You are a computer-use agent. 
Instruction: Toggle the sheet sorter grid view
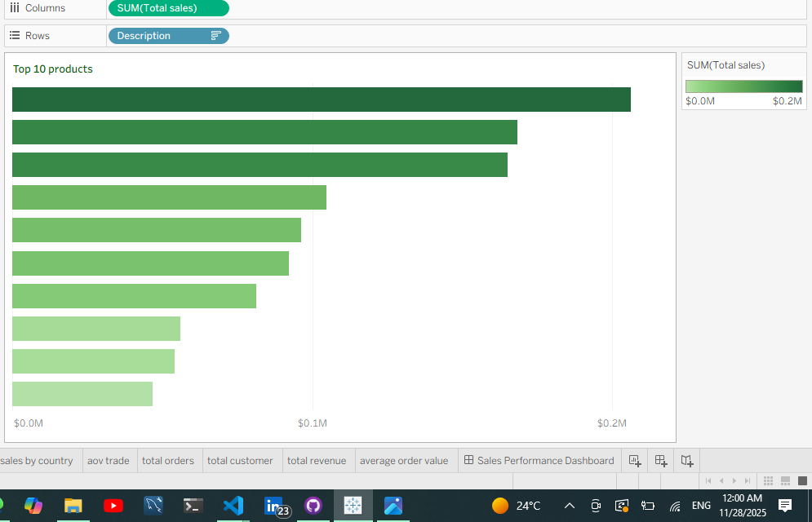click(767, 480)
